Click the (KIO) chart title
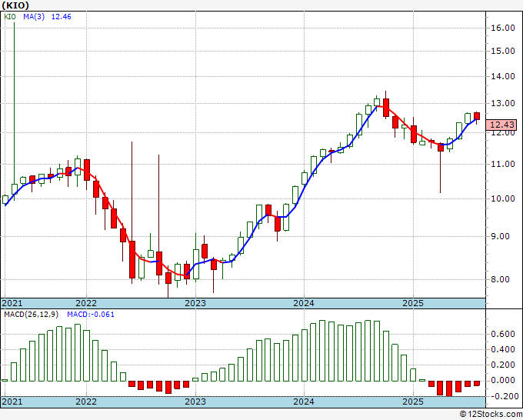The width and height of the screenshot is (523, 420). [15, 5]
